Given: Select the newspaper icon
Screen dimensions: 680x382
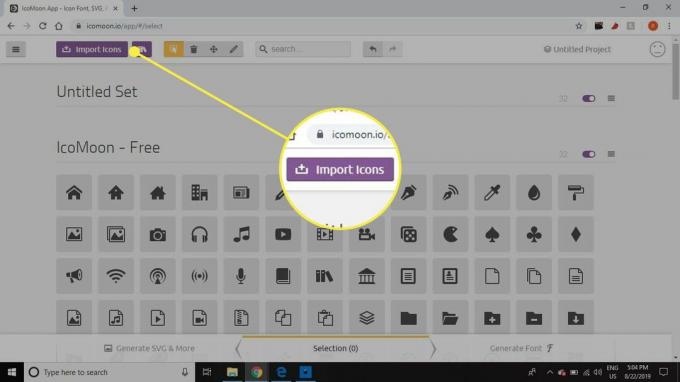Looking at the screenshot, I should point(241,193).
